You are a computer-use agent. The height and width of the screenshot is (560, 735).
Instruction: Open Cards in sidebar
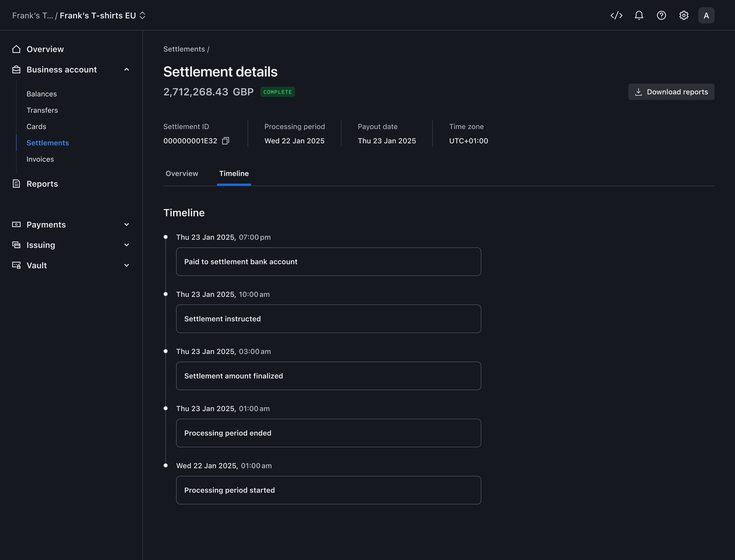pyautogui.click(x=36, y=126)
